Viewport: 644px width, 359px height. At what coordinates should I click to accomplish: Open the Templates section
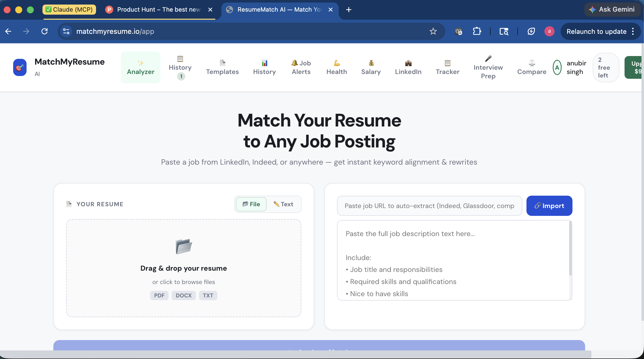222,67
